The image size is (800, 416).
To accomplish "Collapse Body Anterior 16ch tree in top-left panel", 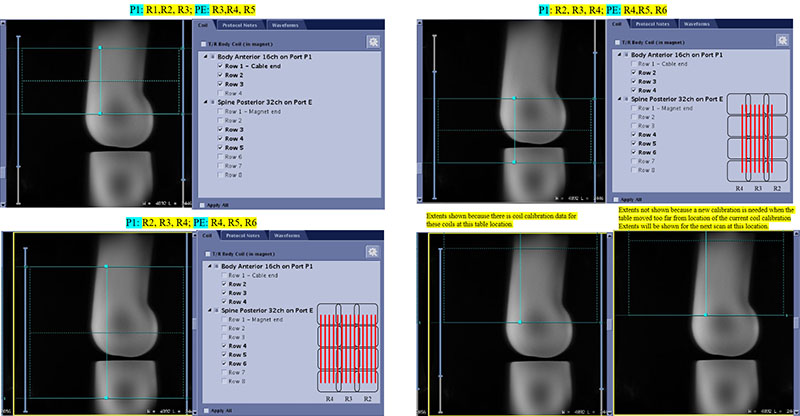I will [207, 56].
